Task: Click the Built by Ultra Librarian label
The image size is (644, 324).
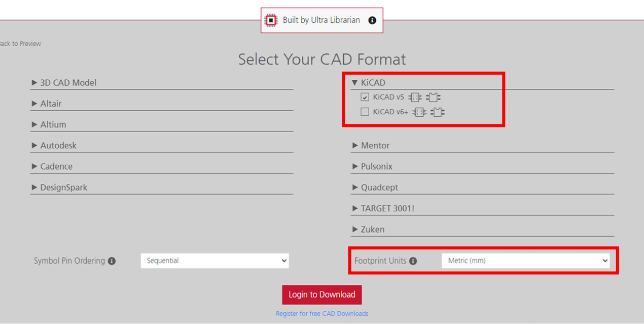Action: [321, 20]
